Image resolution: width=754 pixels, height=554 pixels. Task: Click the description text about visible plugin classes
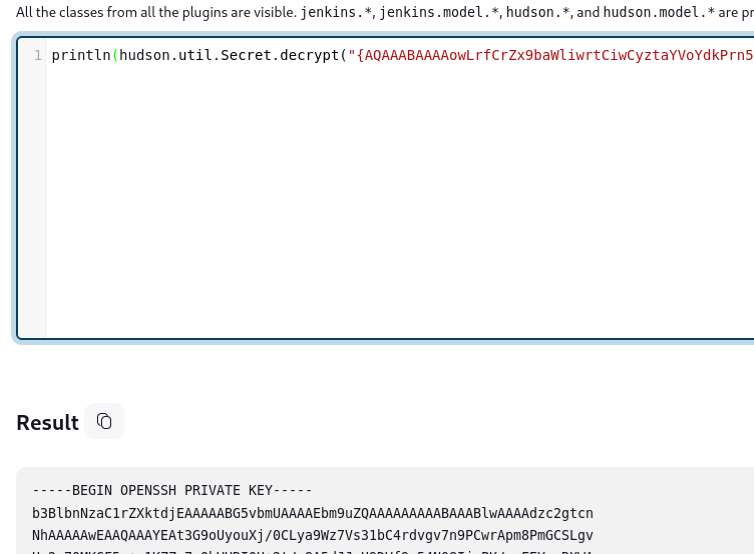[x=385, y=12]
